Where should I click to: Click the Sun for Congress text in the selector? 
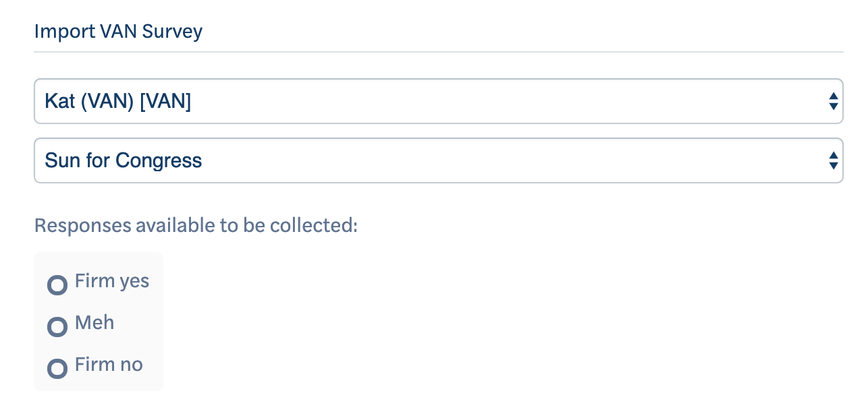point(124,160)
